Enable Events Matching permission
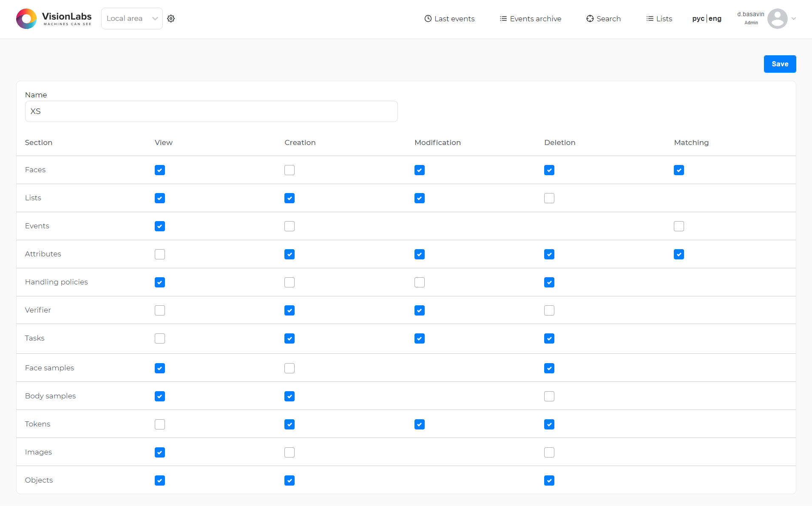 tap(679, 226)
